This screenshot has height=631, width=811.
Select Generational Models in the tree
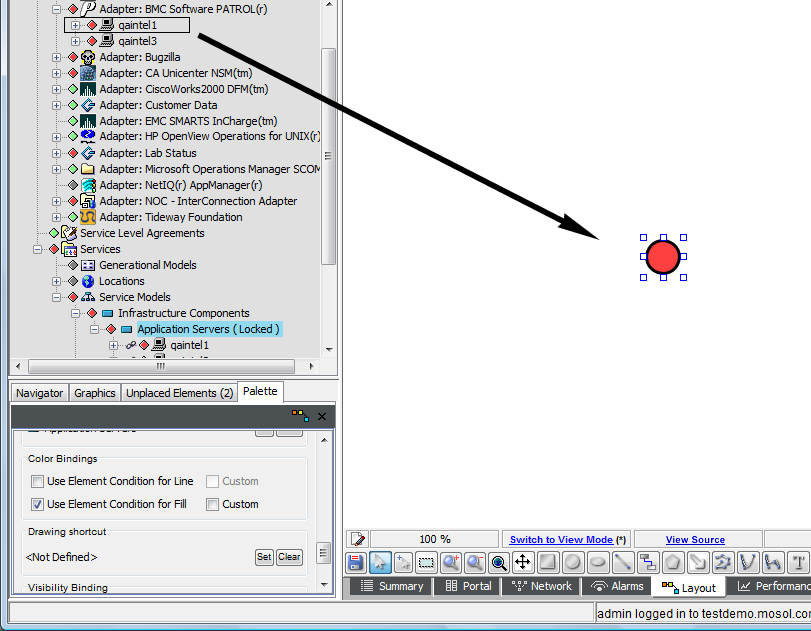tap(148, 265)
